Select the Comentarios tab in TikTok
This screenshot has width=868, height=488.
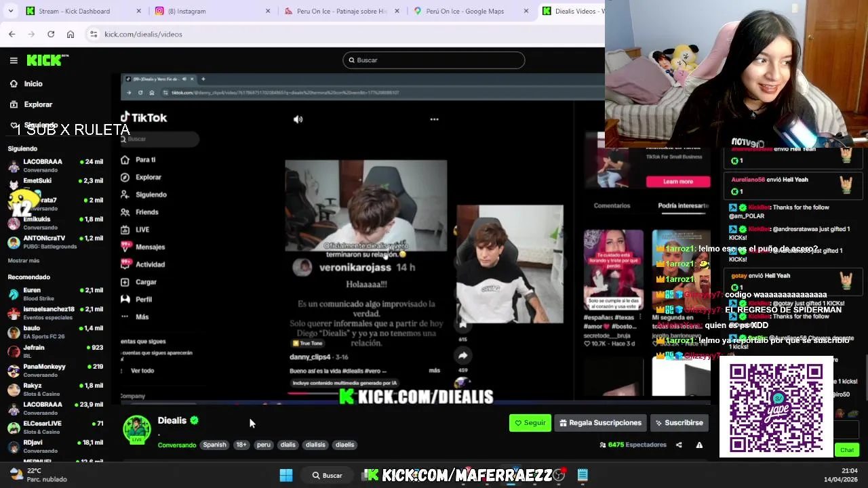coord(612,205)
